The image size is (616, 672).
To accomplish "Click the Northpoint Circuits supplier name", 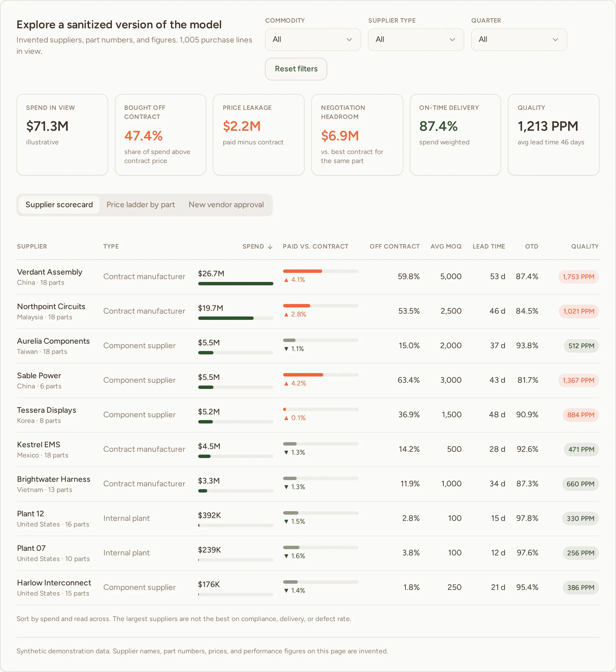I will tap(51, 307).
